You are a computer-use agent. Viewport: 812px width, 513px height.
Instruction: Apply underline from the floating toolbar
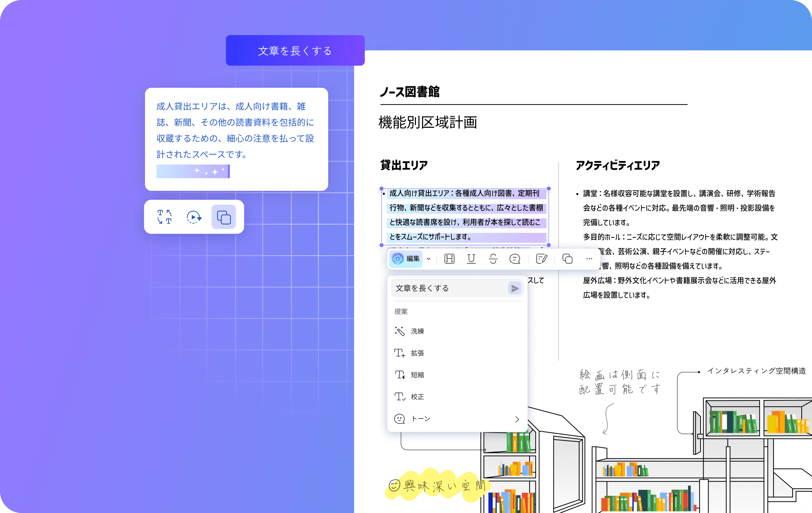tap(471, 259)
